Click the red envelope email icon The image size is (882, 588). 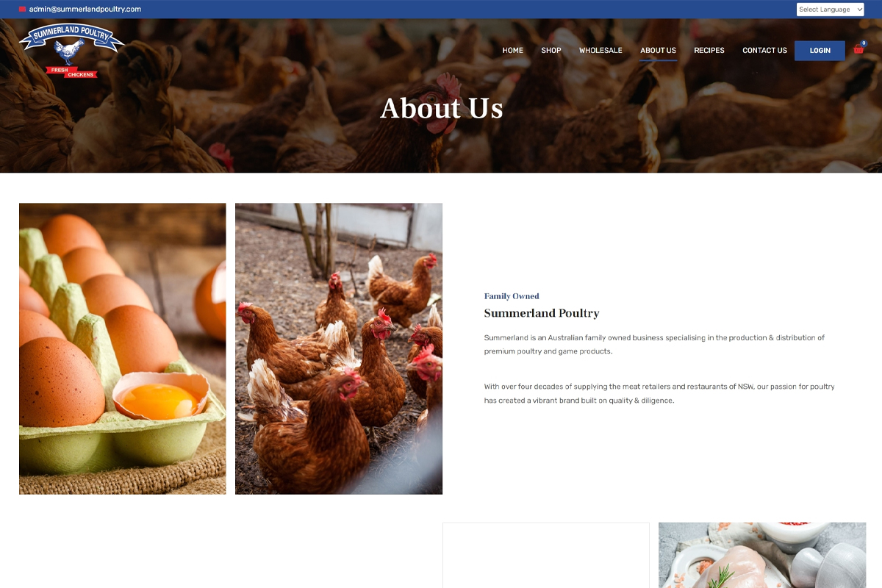coord(22,10)
